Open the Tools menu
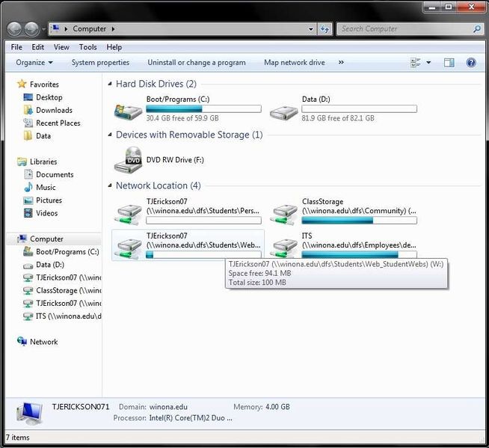Viewport: 489px width, 448px height. (87, 47)
